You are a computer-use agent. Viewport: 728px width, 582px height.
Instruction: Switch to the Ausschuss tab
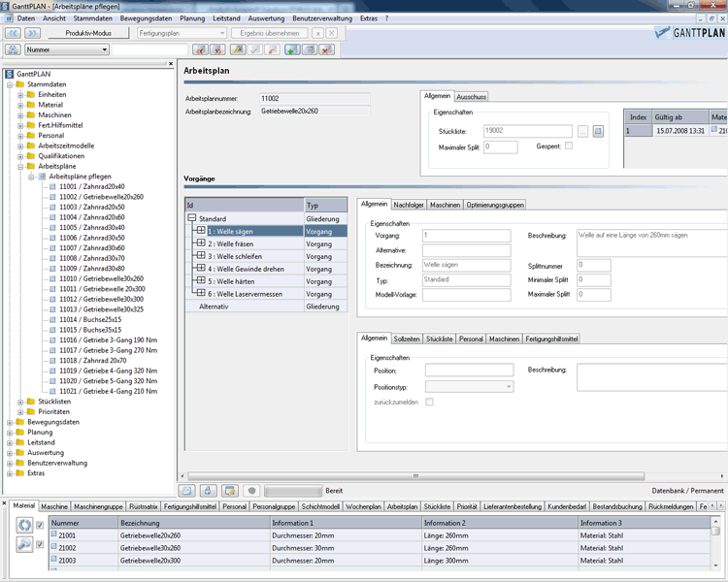[471, 97]
